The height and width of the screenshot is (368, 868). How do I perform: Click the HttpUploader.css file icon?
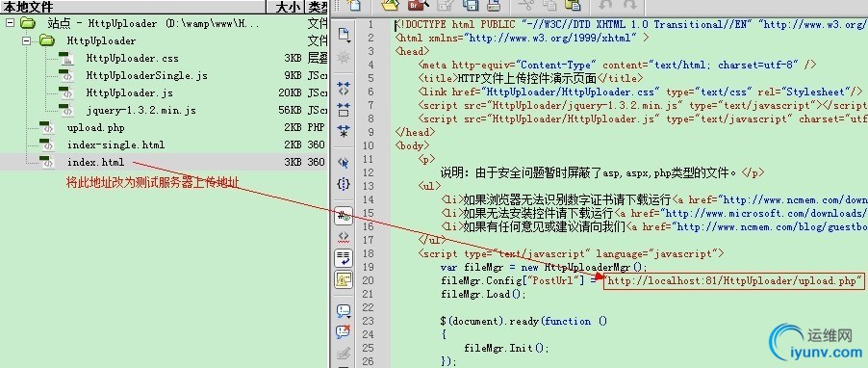tap(66, 58)
